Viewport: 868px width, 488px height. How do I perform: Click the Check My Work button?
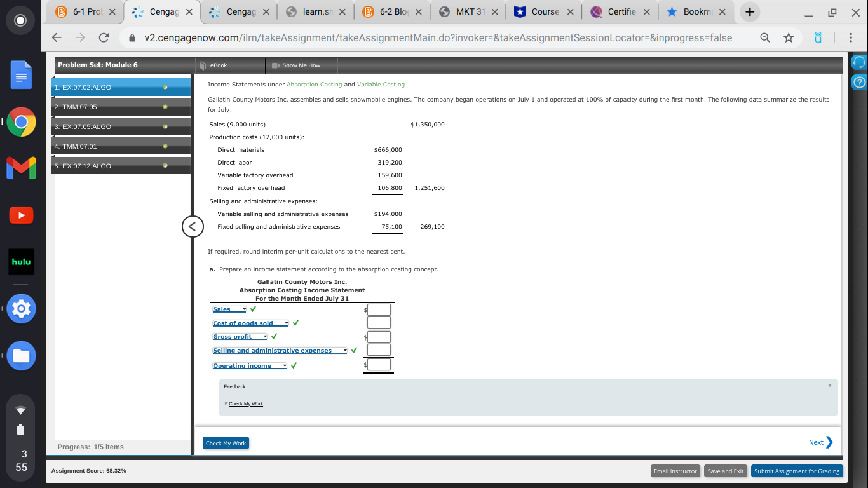click(x=226, y=443)
